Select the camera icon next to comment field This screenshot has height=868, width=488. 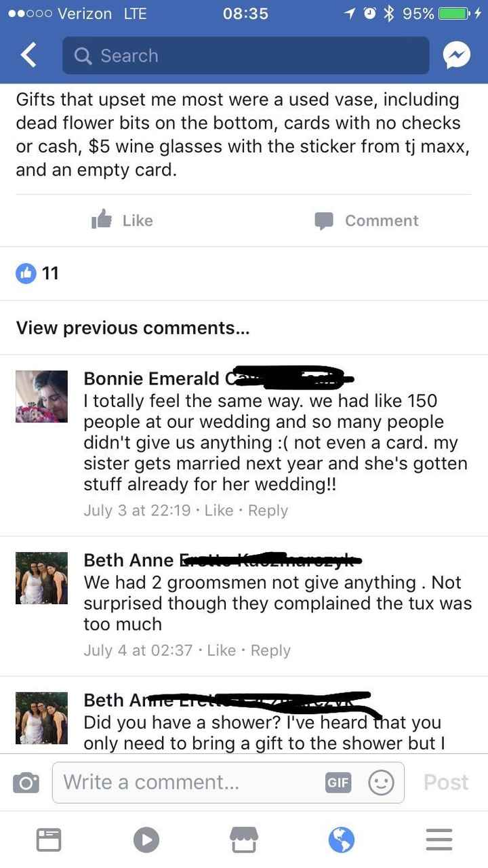point(26,781)
